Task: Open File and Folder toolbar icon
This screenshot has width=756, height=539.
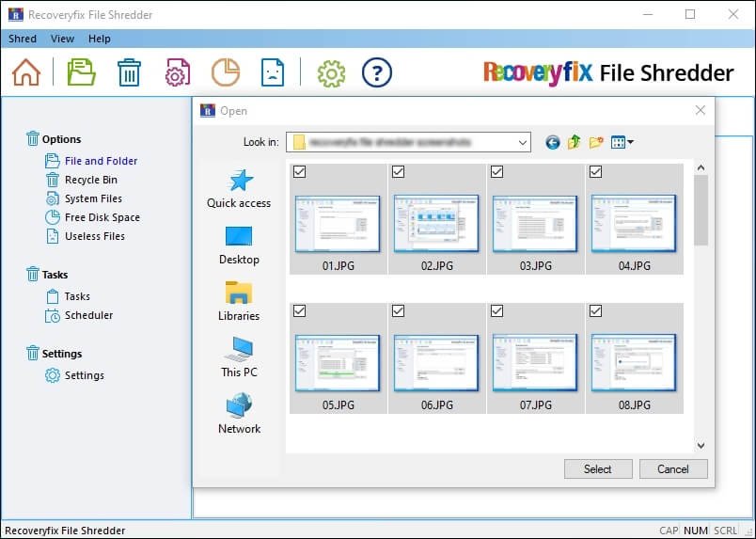Action: [81, 72]
